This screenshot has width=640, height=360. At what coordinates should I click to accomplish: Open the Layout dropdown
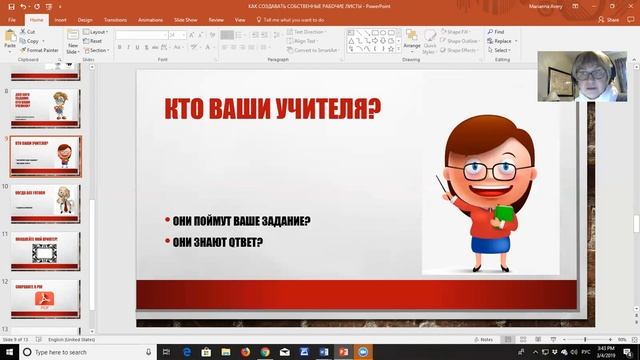(96, 32)
